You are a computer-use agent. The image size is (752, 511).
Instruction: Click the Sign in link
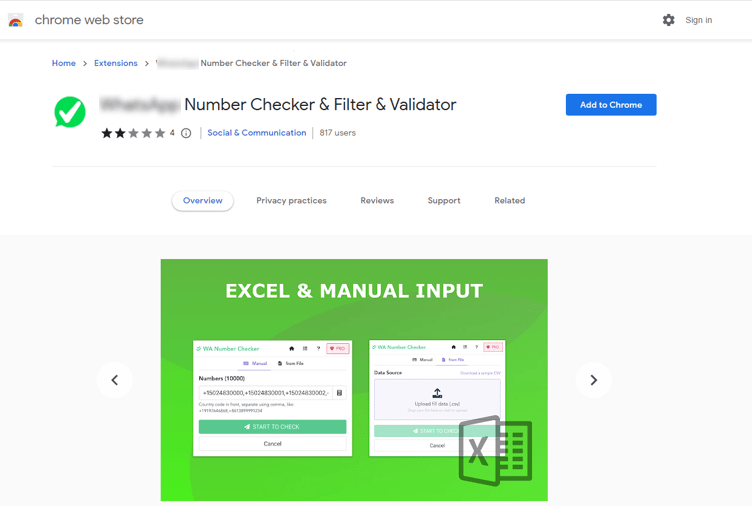[698, 20]
